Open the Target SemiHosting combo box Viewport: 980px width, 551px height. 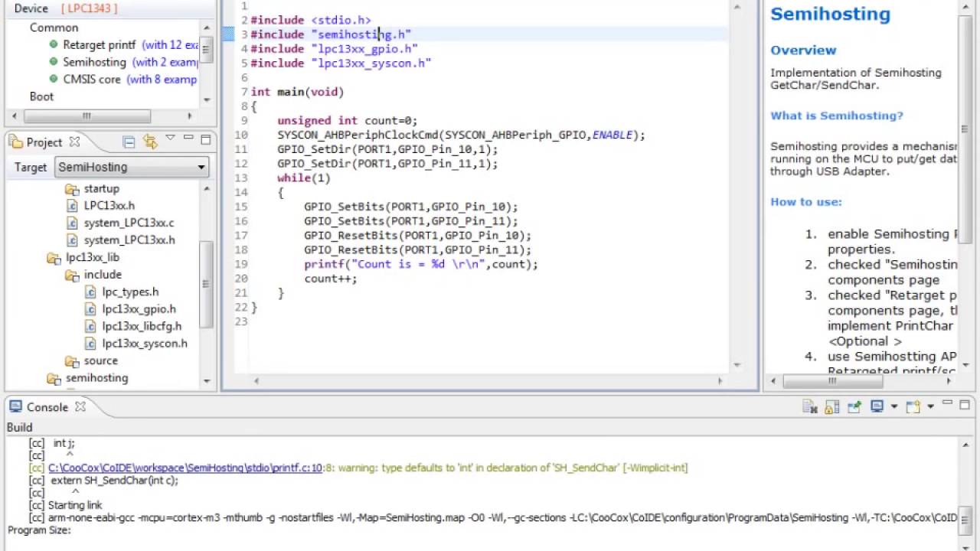click(132, 167)
